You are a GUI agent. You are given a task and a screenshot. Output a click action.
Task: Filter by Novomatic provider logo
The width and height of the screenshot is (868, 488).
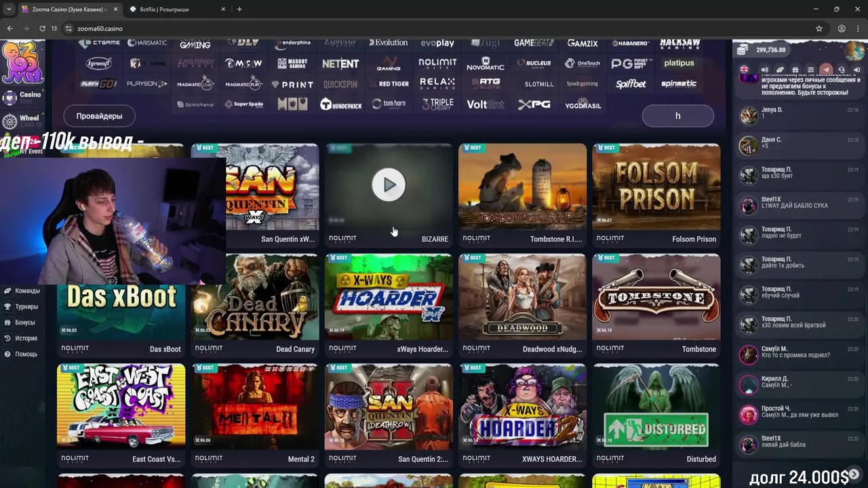[x=486, y=63]
